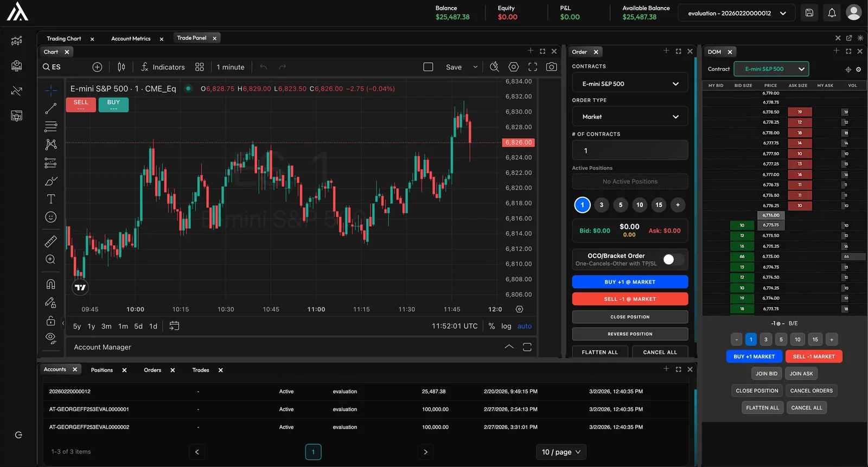Open the Market order type dropdown

tap(630, 117)
